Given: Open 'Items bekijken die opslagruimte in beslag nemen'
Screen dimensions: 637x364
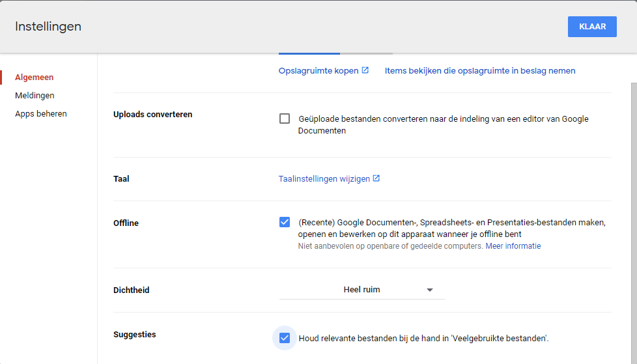Looking at the screenshot, I should tap(480, 71).
